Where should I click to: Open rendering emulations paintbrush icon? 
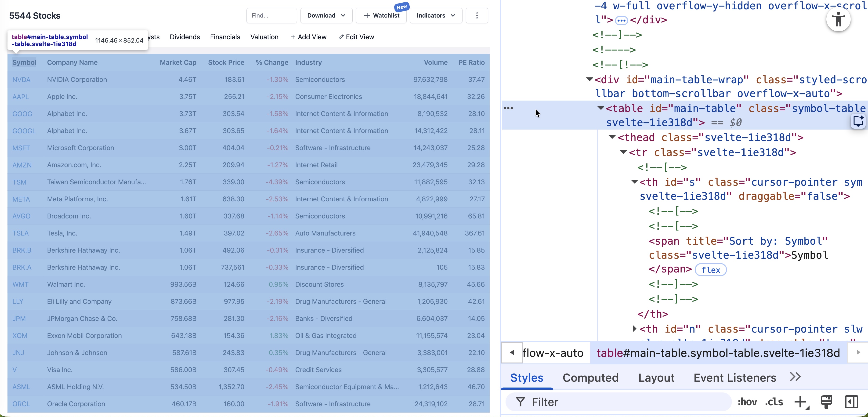point(826,402)
